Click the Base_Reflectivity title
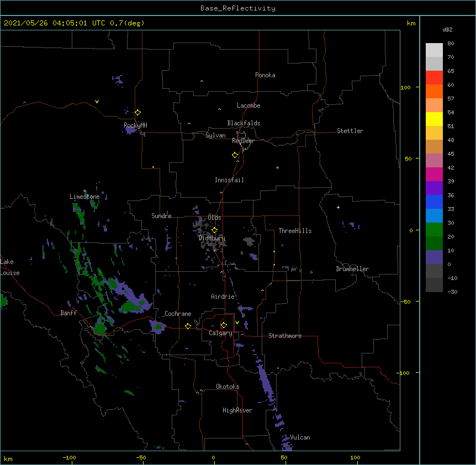This screenshot has width=476, height=465. (x=238, y=8)
